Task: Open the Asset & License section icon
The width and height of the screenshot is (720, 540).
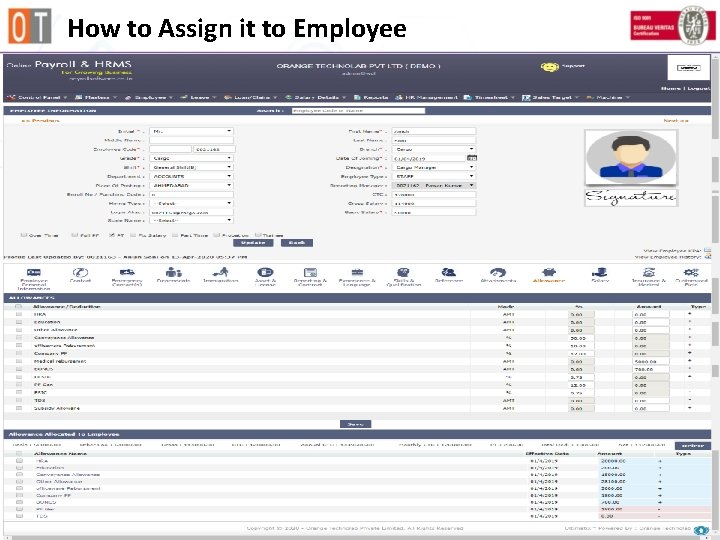Action: tap(265, 272)
